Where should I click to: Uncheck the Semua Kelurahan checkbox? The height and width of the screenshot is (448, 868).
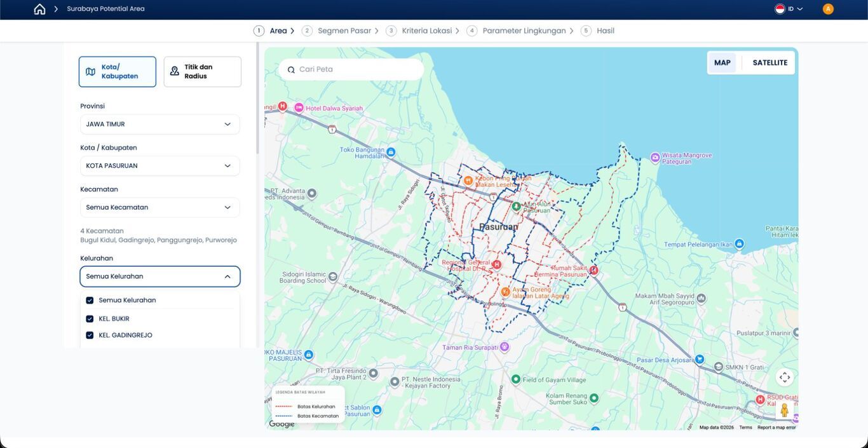90,301
